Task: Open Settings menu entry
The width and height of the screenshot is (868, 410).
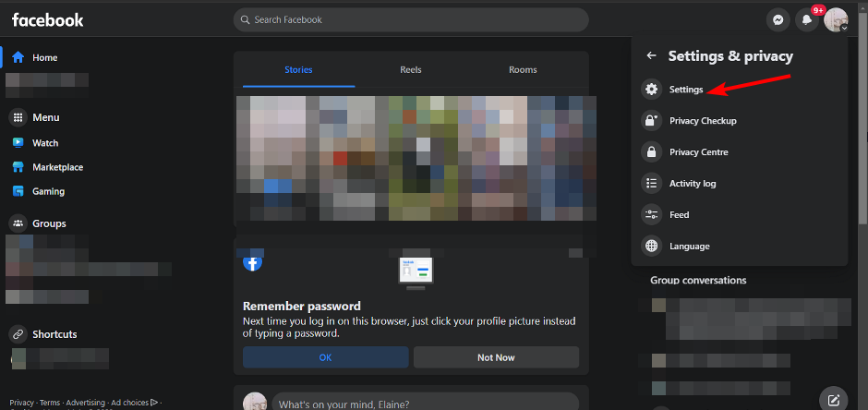Action: click(739, 89)
